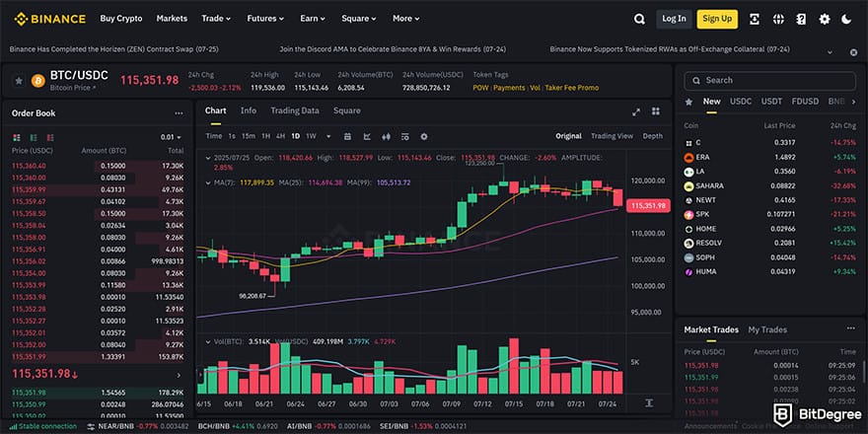Toggle dark mode moon icon

tap(846, 19)
